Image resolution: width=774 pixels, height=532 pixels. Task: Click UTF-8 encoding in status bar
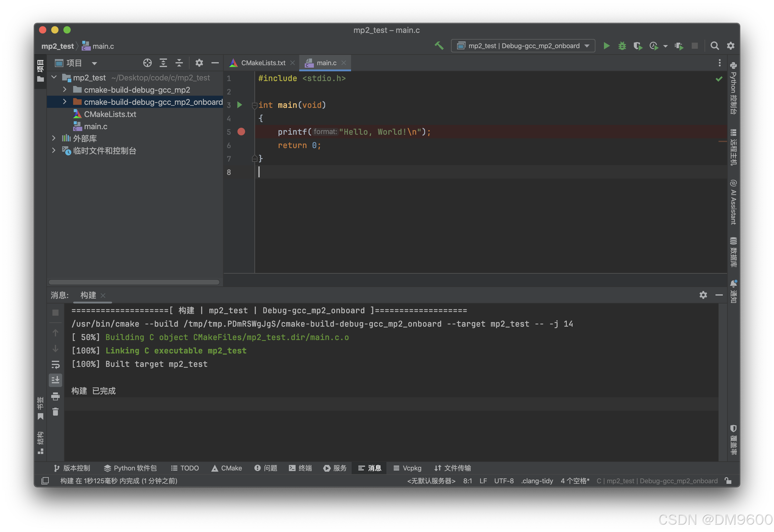point(503,481)
